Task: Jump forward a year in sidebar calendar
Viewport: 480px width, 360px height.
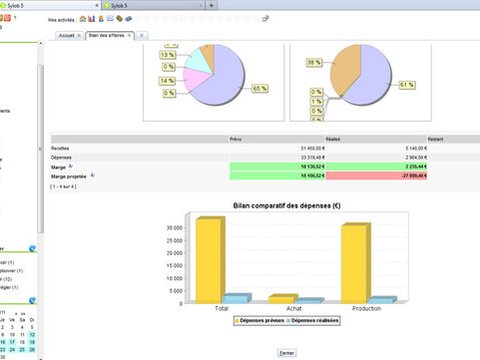Action: (23, 314)
